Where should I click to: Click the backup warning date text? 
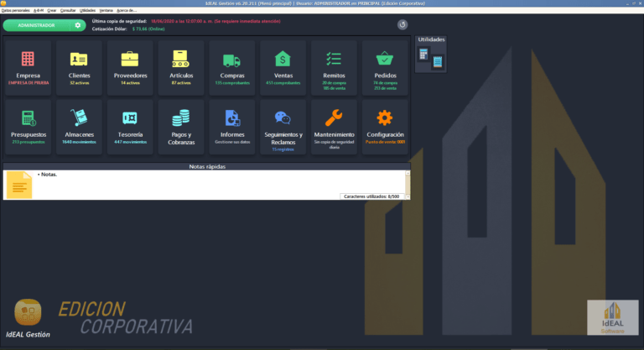point(216,21)
